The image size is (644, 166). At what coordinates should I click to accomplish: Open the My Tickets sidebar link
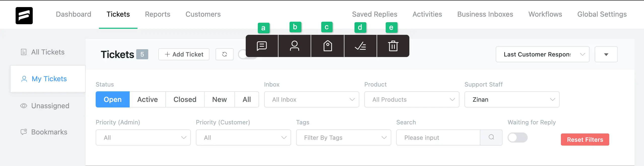[48, 79]
